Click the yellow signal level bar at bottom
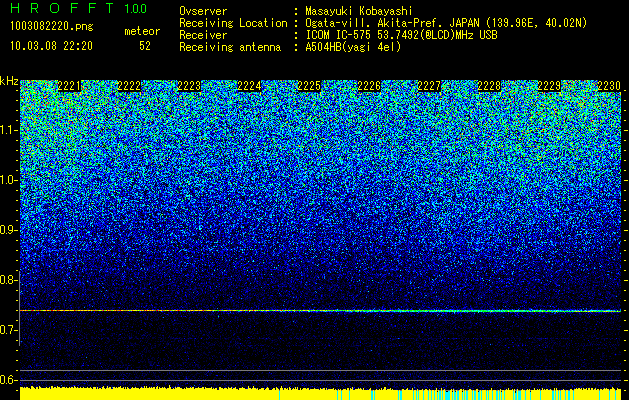The image size is (629, 400). point(320,394)
